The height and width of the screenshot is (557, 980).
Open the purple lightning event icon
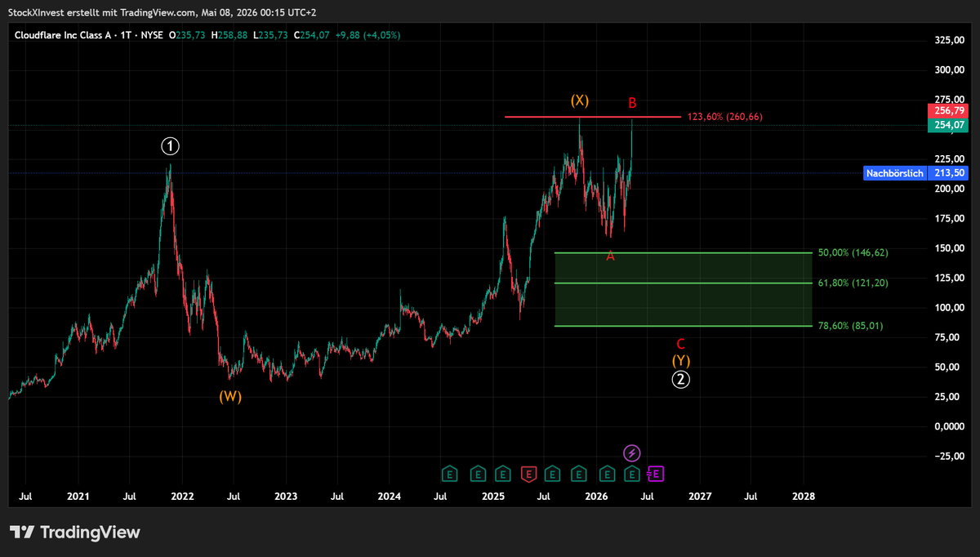point(632,452)
